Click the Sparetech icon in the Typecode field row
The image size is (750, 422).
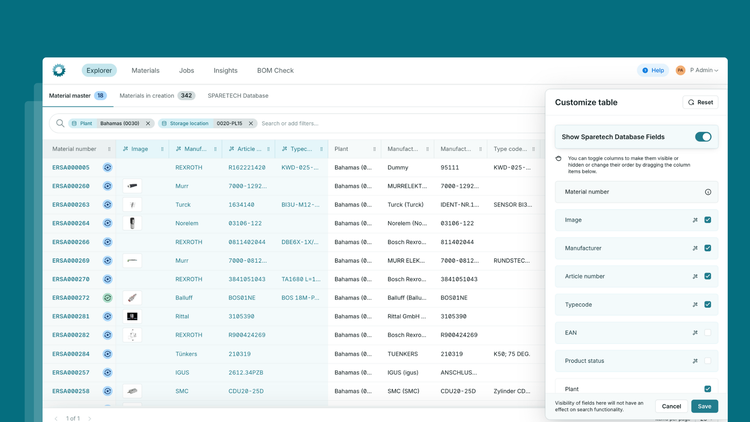coord(695,305)
